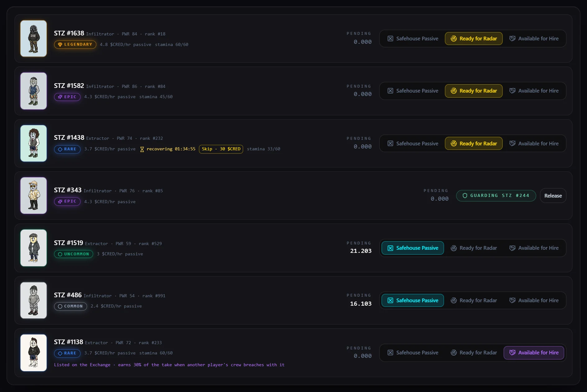
Task: Click the hourglass recovering icon on STZ #1438
Action: tap(142, 149)
